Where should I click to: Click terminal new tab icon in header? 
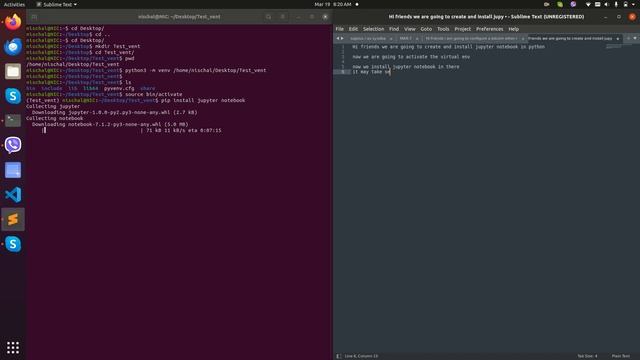(x=34, y=17)
